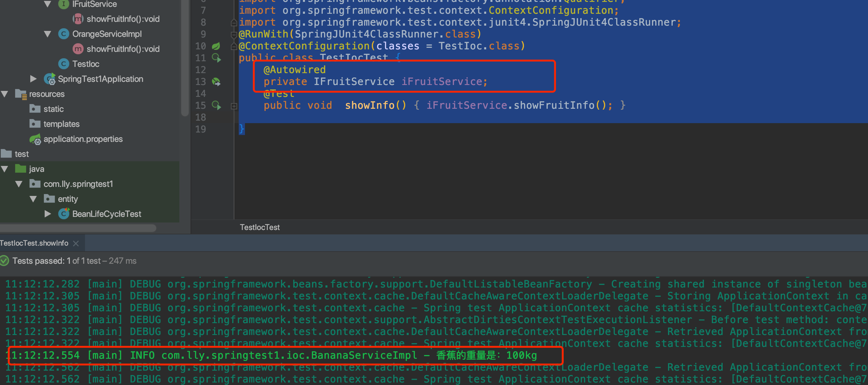Collapse the entity package in the test tree
868x385 pixels.
point(33,199)
